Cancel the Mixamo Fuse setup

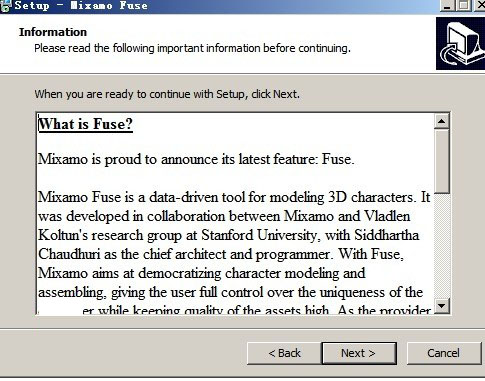coord(444,353)
